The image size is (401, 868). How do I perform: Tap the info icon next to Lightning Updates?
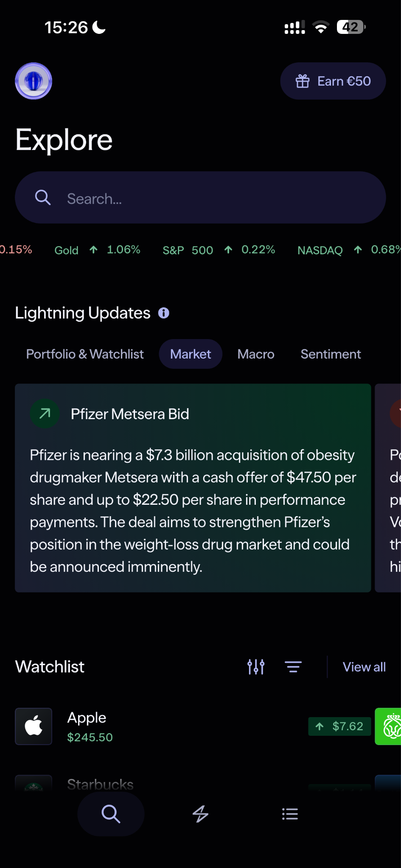click(x=164, y=313)
